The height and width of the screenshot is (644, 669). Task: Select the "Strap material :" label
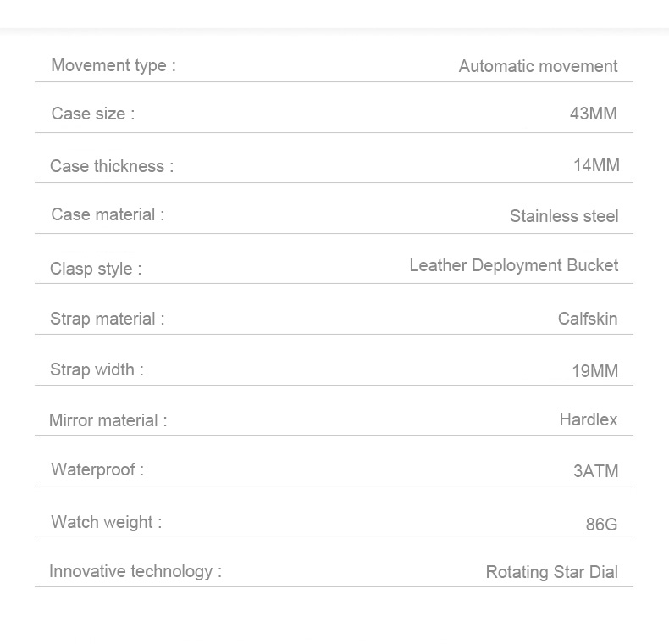(108, 319)
